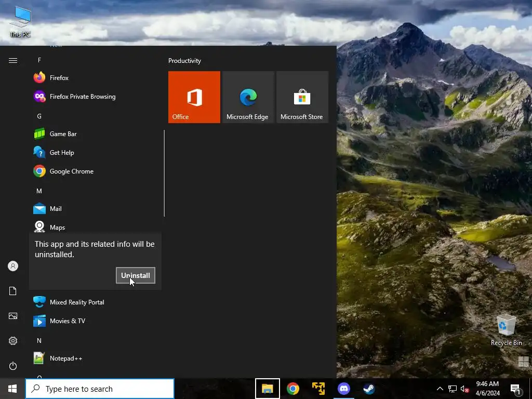The width and height of the screenshot is (532, 399).
Task: Jump via letter G header
Action: [39, 116]
